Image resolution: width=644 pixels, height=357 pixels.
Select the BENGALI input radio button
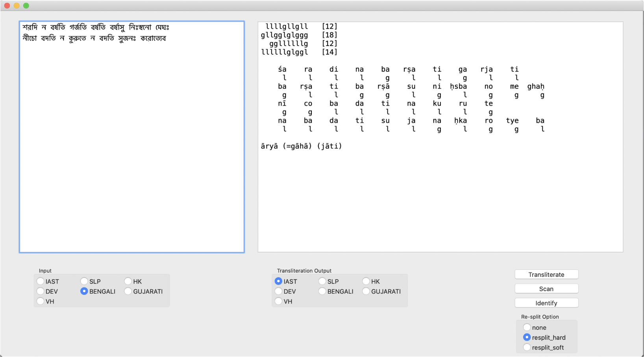84,291
